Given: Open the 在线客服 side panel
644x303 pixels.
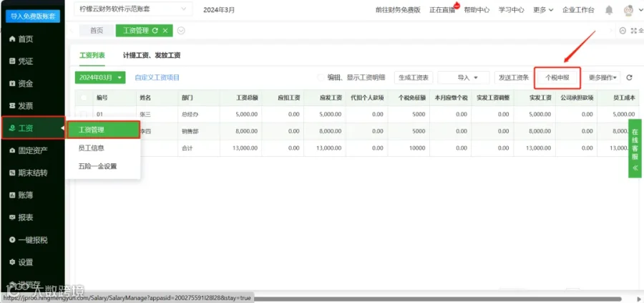Looking at the screenshot, I should (635, 148).
